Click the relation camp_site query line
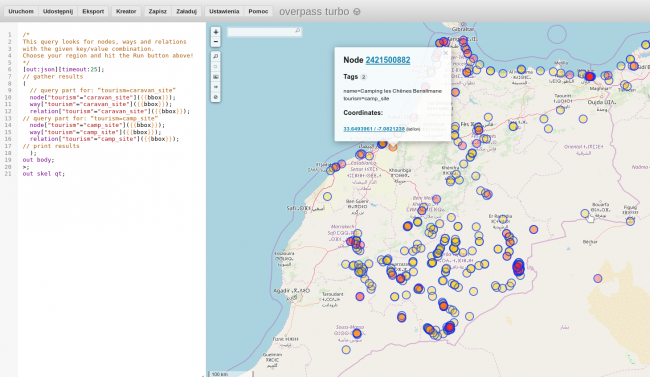This screenshot has width=650, height=377. point(104,139)
